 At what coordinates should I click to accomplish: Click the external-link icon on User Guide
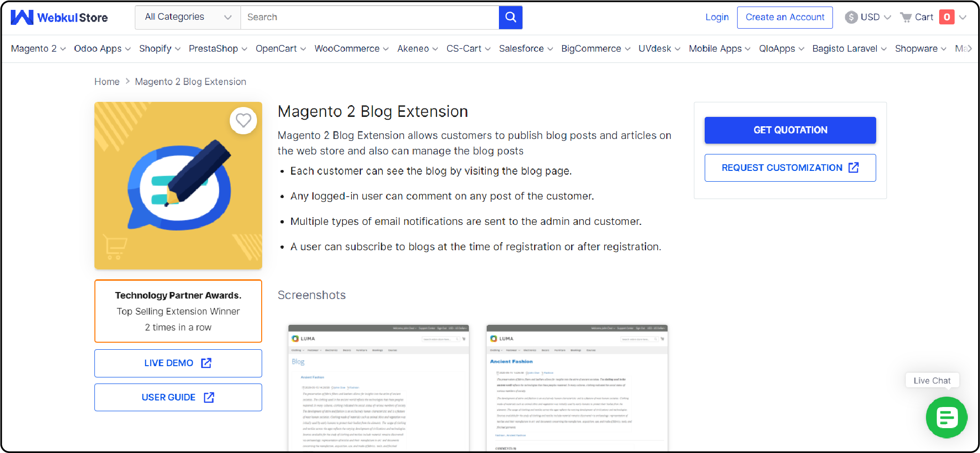coord(209,397)
